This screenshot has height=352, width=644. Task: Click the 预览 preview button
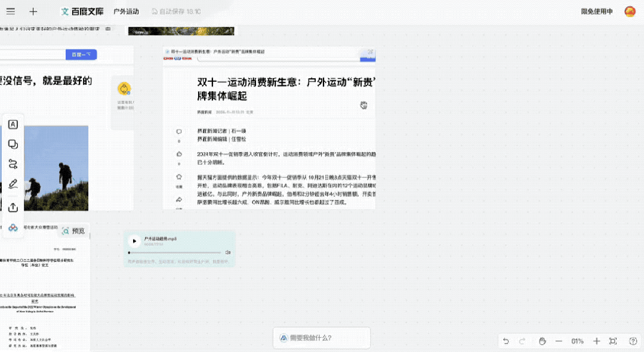(x=73, y=231)
